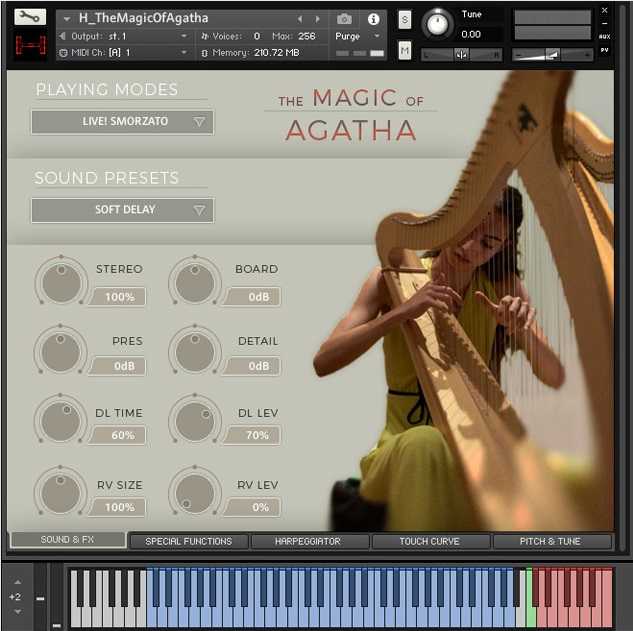Toggle the Mute M button
Image resolution: width=633 pixels, height=631 pixels.
coord(405,50)
